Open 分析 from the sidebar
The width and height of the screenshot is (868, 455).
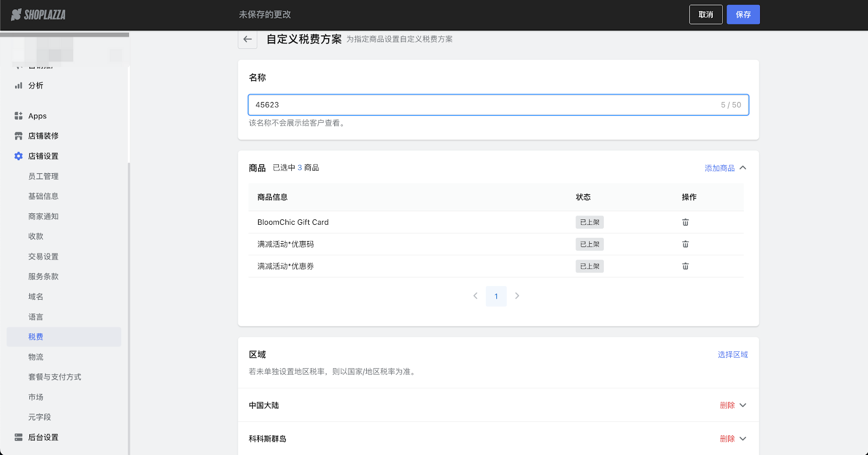tap(36, 86)
